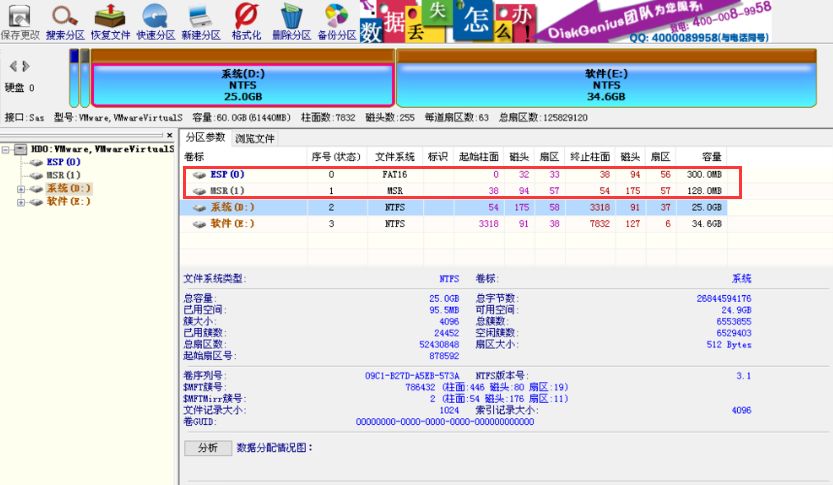
Task: Click the Delete Partition (删除分区) icon
Action: 291,22
